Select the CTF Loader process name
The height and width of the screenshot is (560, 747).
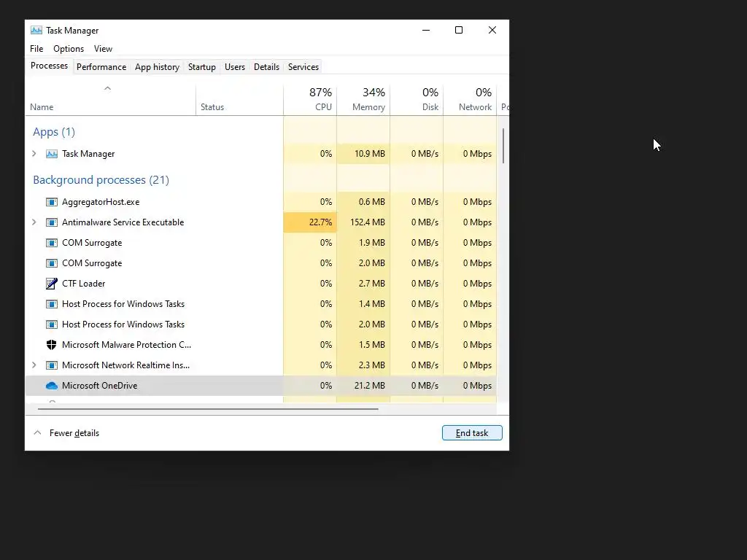(83, 284)
